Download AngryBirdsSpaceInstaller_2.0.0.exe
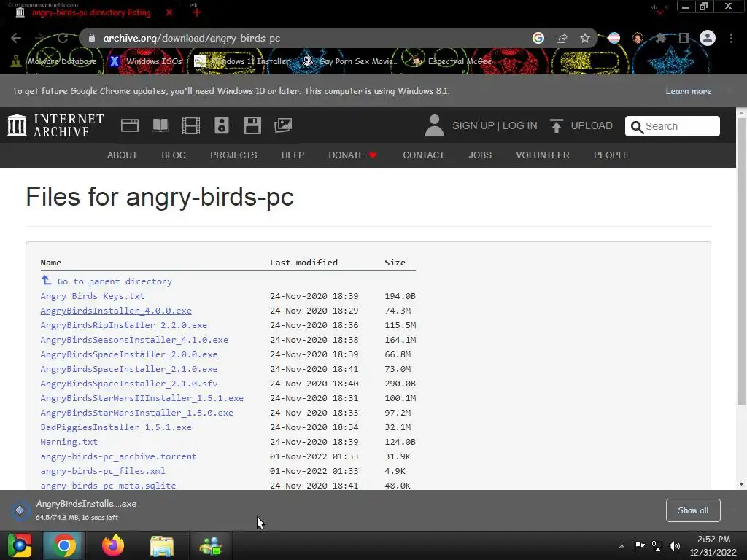Image resolution: width=747 pixels, height=560 pixels. (x=128, y=354)
